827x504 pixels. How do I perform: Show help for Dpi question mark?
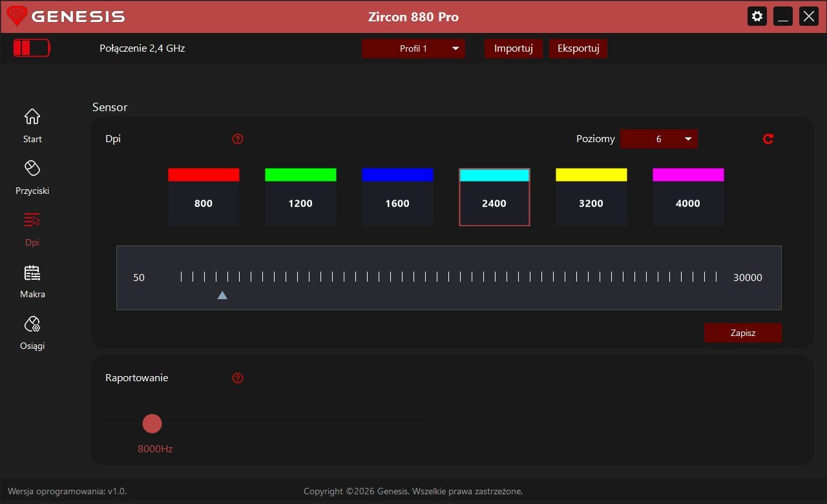pos(238,139)
